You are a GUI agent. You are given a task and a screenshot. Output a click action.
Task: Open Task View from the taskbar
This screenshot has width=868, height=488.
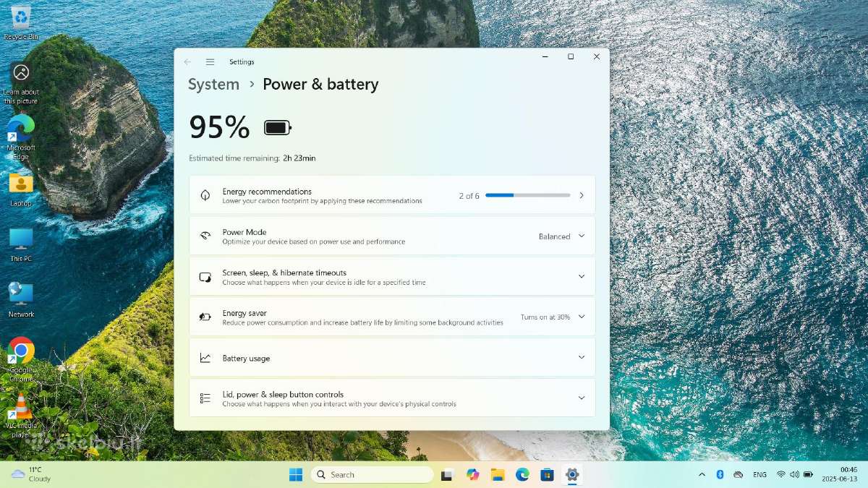coord(448,474)
